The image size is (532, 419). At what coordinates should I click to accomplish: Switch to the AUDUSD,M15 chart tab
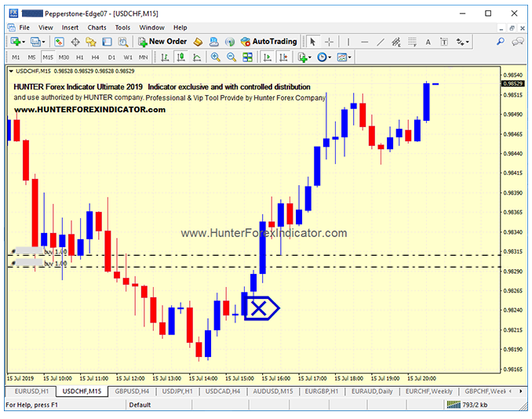point(273,392)
